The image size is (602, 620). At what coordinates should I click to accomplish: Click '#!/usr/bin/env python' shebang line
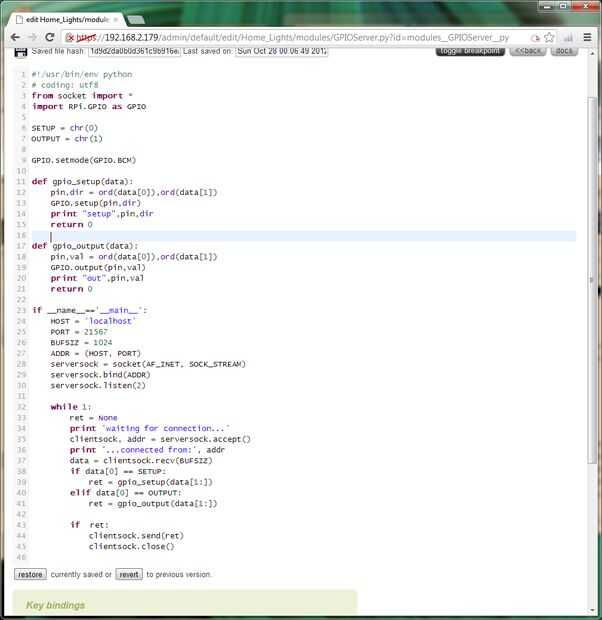click(x=82, y=74)
